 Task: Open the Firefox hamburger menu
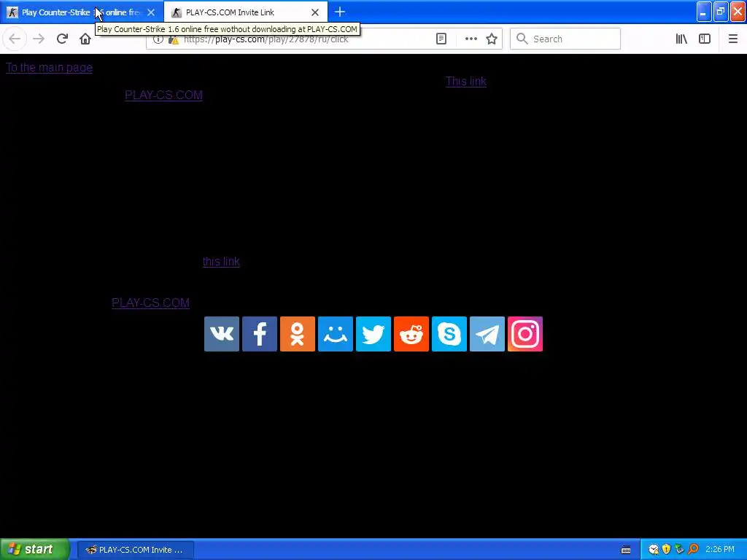(x=732, y=39)
